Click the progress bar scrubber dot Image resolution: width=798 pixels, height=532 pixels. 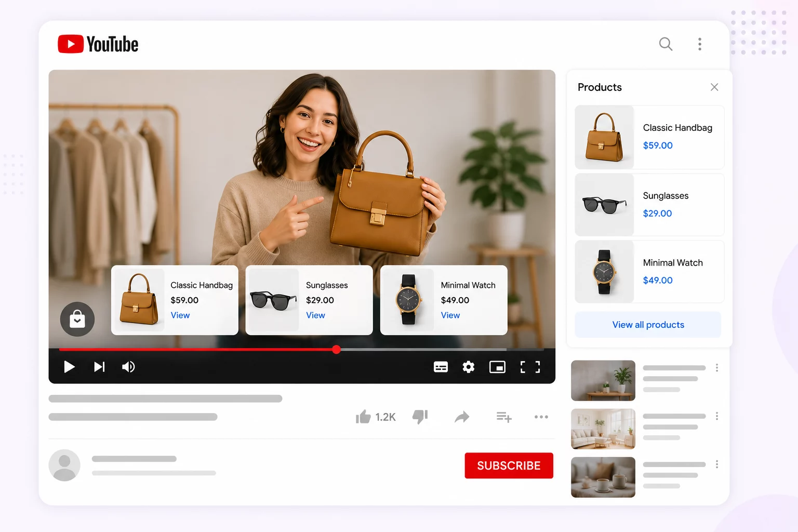tap(337, 350)
